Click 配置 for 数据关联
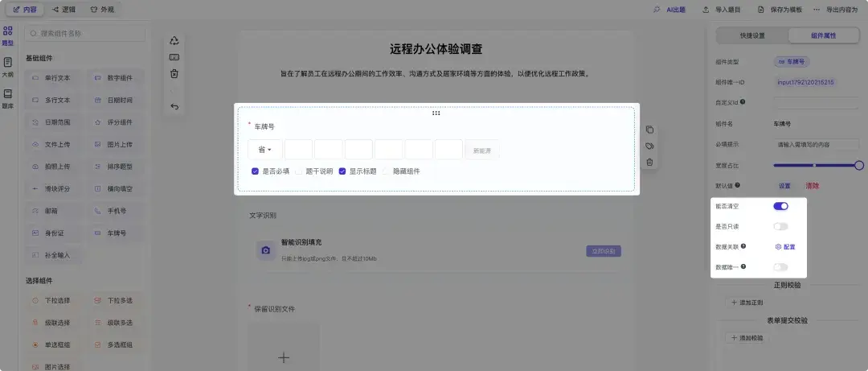 click(x=785, y=247)
